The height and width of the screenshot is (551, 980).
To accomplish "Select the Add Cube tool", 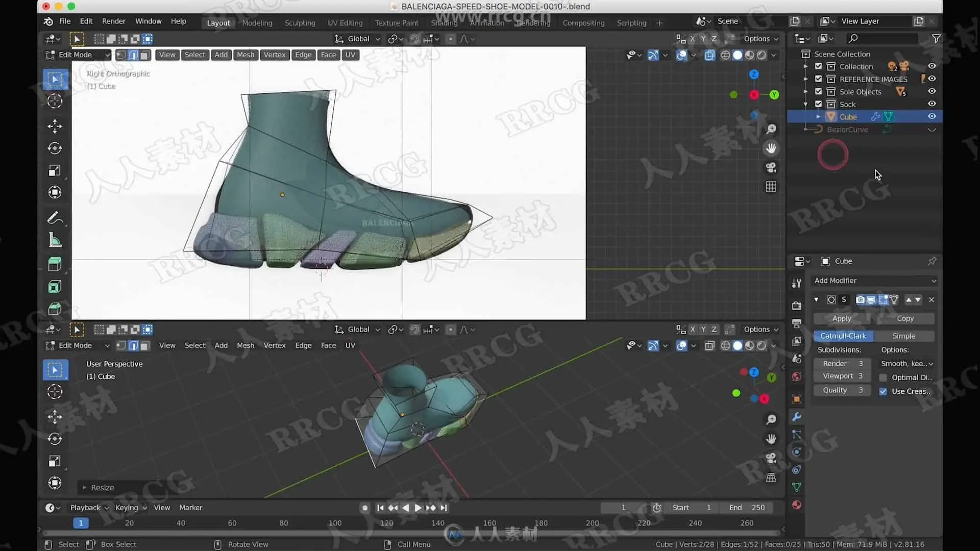I will coord(55,264).
